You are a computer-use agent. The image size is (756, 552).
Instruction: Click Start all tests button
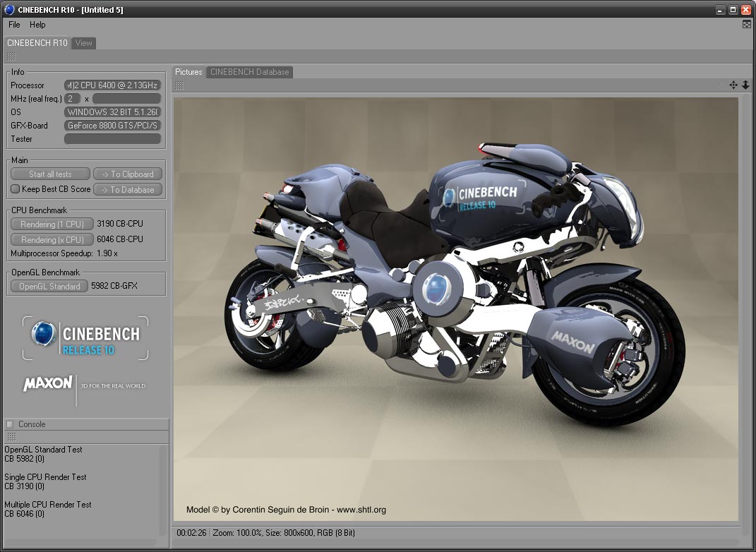coord(50,174)
